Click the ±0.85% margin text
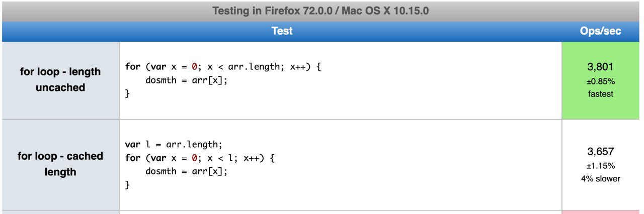The width and height of the screenshot is (644, 214). (601, 81)
